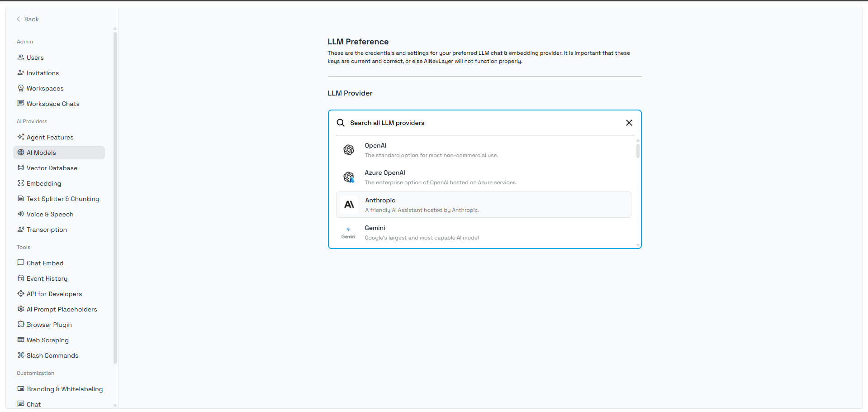Click the Azure OpenAI logo icon
868x412 pixels.
(348, 177)
